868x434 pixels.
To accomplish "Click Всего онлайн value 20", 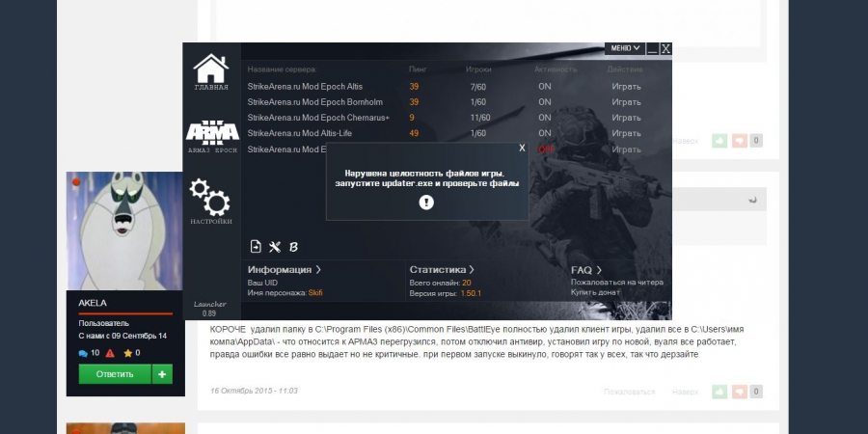I will coord(466,283).
